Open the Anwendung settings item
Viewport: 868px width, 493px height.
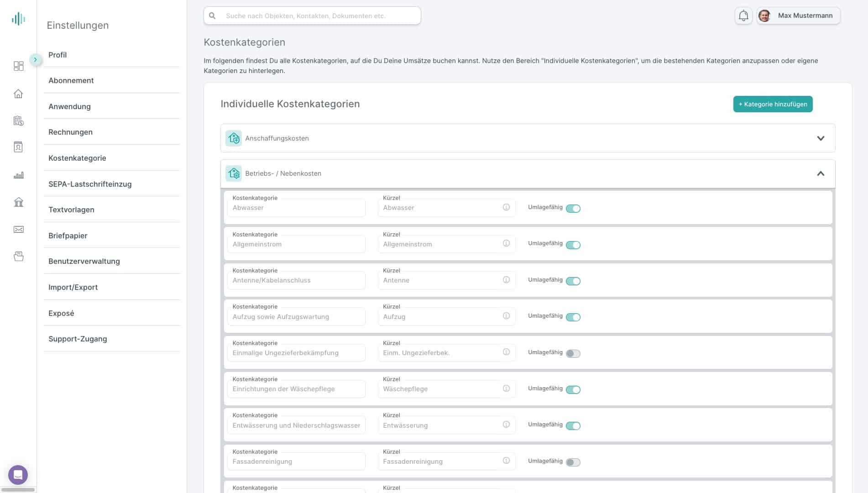point(112,106)
